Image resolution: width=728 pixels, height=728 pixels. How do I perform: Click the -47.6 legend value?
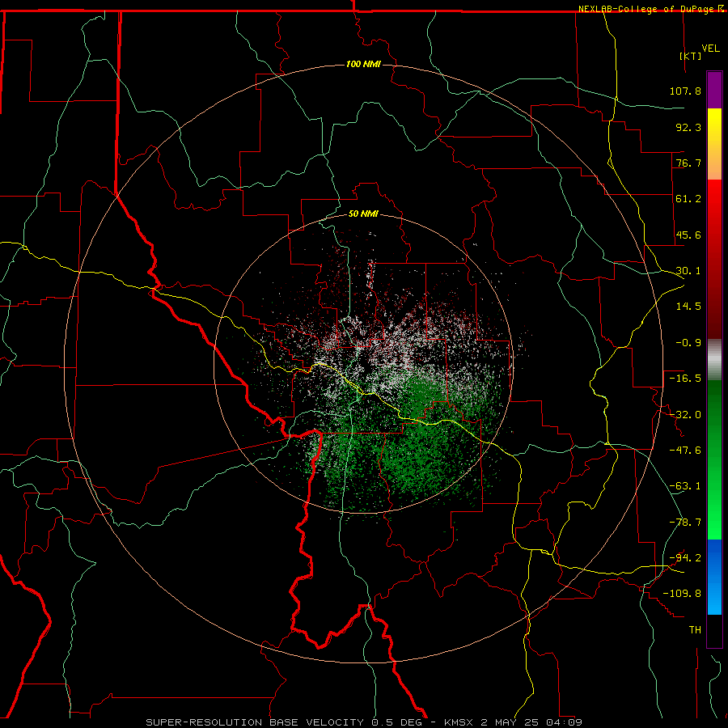(x=685, y=450)
